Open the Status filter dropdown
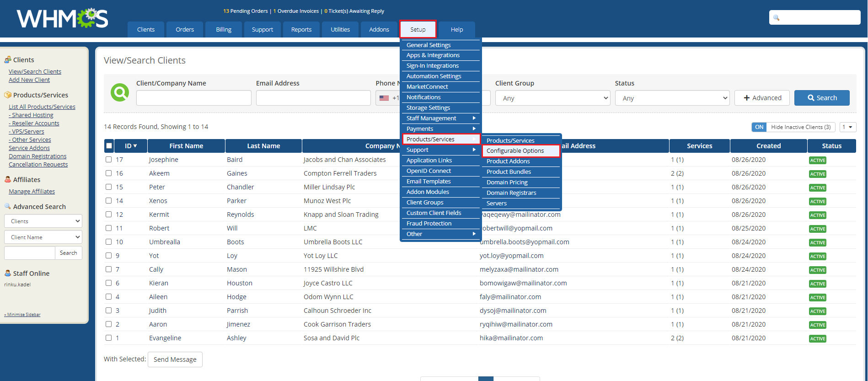Image resolution: width=868 pixels, height=381 pixels. [672, 98]
